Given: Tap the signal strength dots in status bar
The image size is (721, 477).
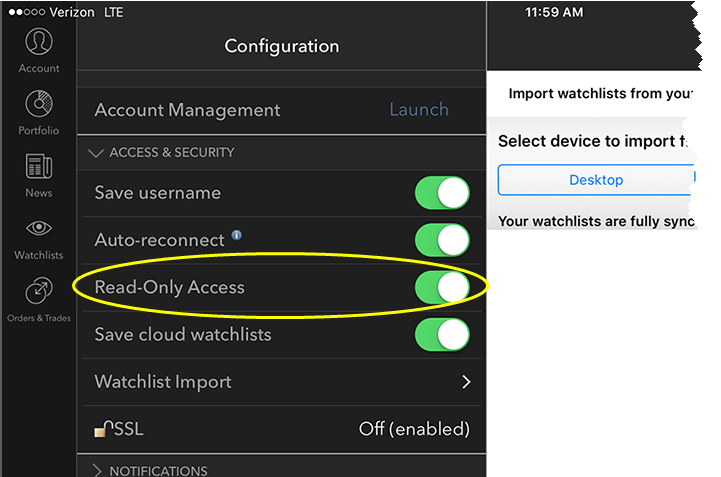Looking at the screenshot, I should [27, 12].
